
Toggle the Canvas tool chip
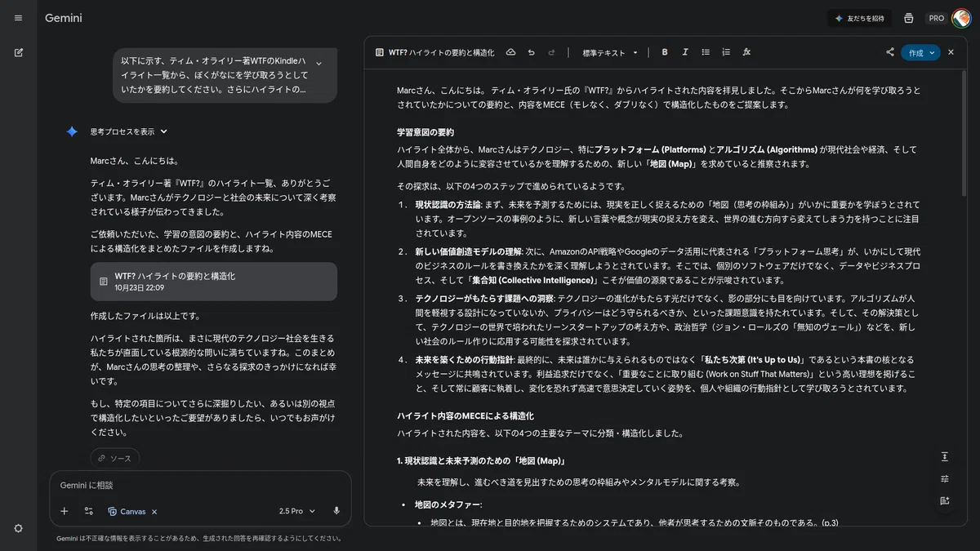(127, 512)
